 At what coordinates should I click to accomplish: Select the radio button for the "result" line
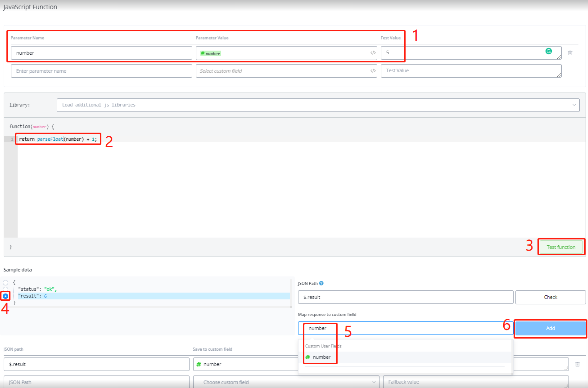tap(6, 296)
